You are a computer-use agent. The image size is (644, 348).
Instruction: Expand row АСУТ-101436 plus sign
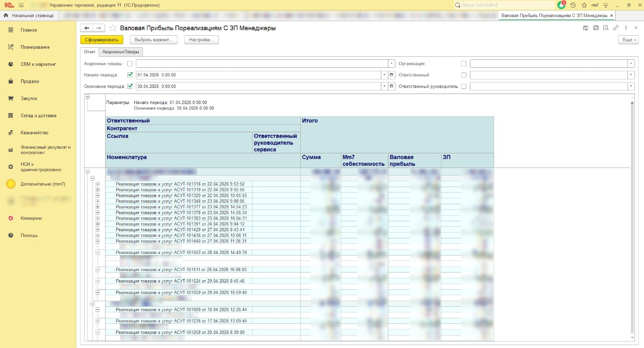click(x=98, y=235)
